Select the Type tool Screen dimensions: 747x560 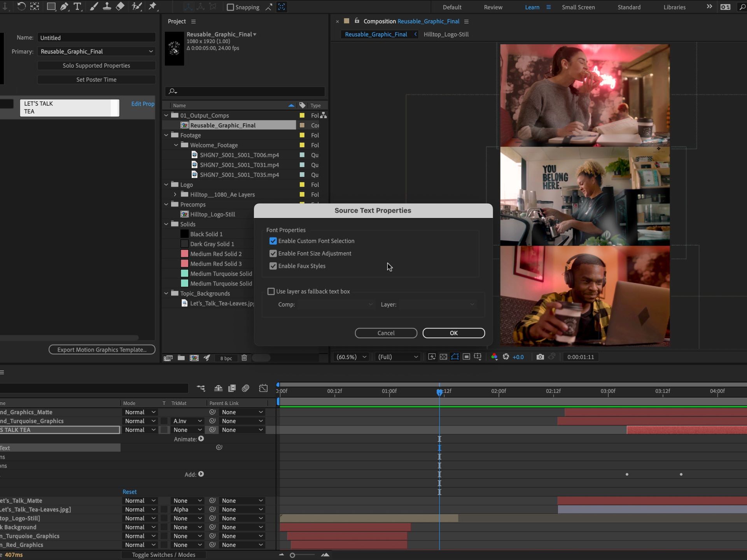tap(77, 7)
